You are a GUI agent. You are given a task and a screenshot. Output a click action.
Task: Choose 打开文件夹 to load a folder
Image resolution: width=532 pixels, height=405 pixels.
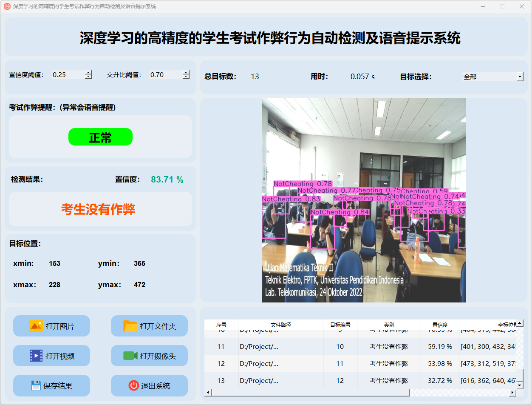coord(149,326)
